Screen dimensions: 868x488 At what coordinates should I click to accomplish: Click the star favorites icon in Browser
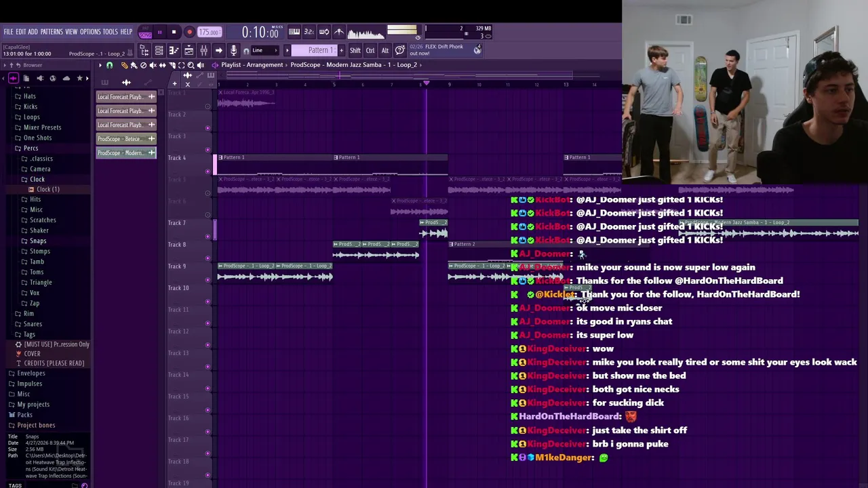[79, 78]
